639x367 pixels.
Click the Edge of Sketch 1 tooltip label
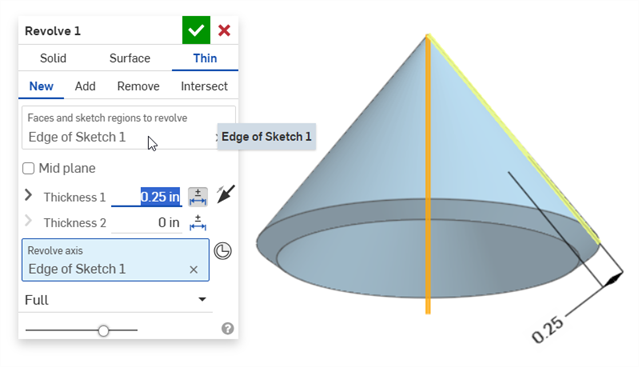(x=266, y=137)
